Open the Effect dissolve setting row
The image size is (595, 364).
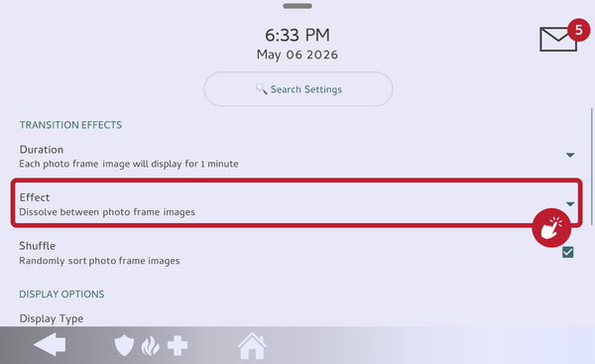[x=297, y=203]
